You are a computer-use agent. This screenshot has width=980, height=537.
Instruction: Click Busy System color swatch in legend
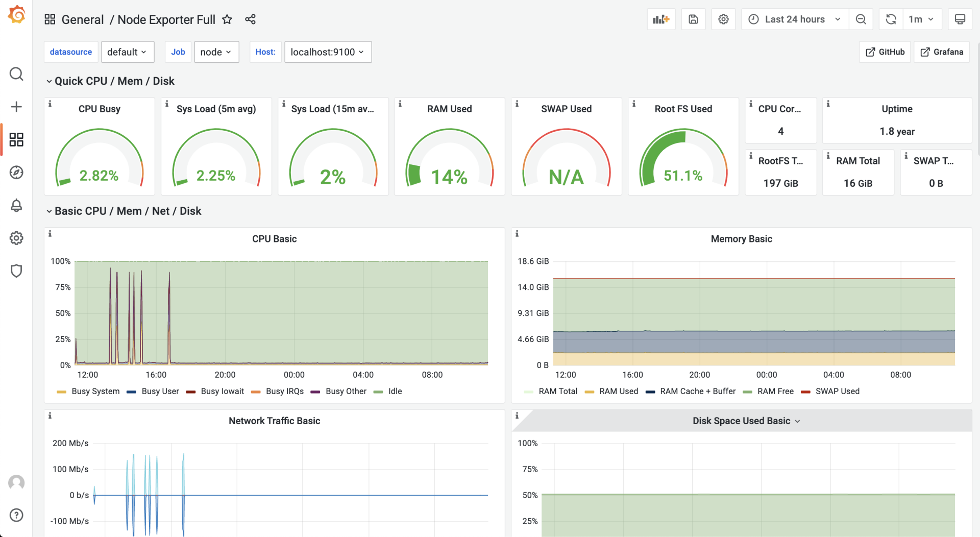(x=62, y=392)
